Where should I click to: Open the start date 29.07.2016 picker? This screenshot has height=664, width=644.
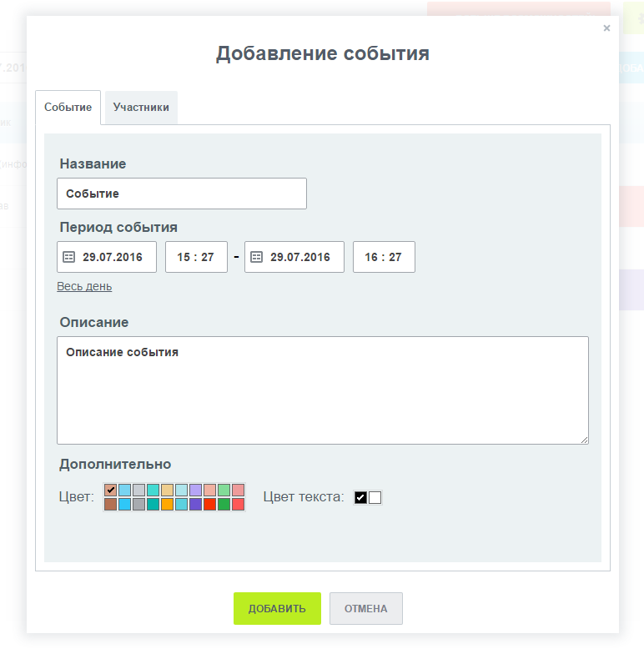[113, 257]
